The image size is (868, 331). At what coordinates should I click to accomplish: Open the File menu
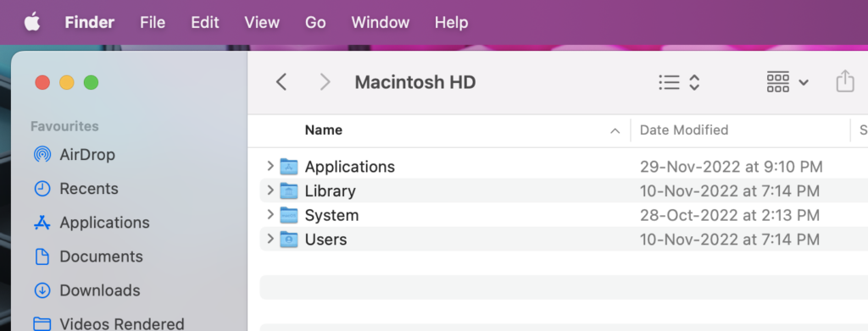[x=153, y=23]
